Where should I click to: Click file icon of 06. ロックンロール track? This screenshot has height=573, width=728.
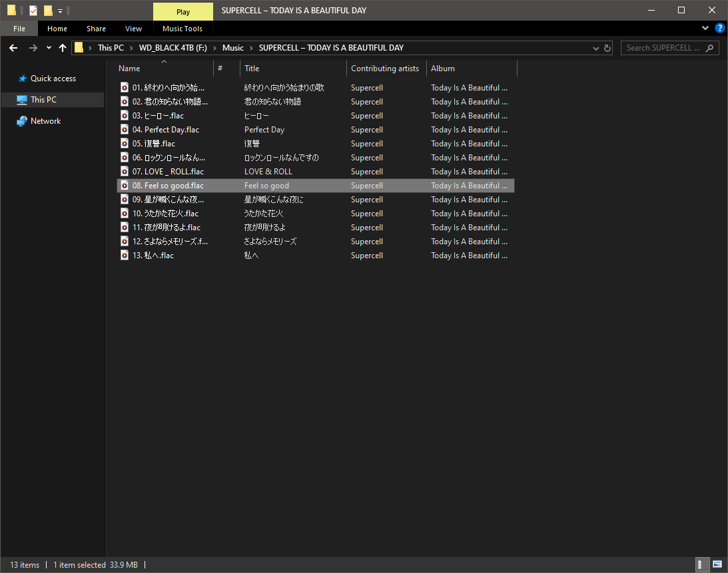pos(125,157)
